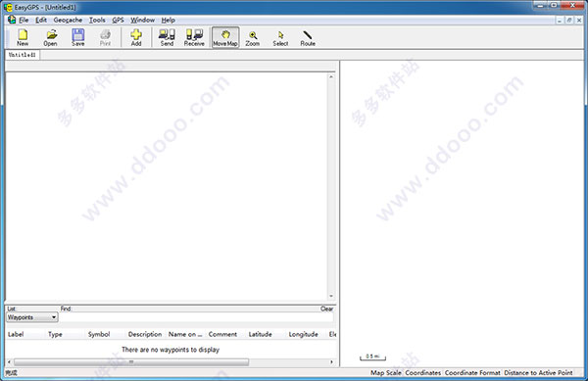The height and width of the screenshot is (381, 588).
Task: Click Coordinates in status bar
Action: (x=423, y=373)
